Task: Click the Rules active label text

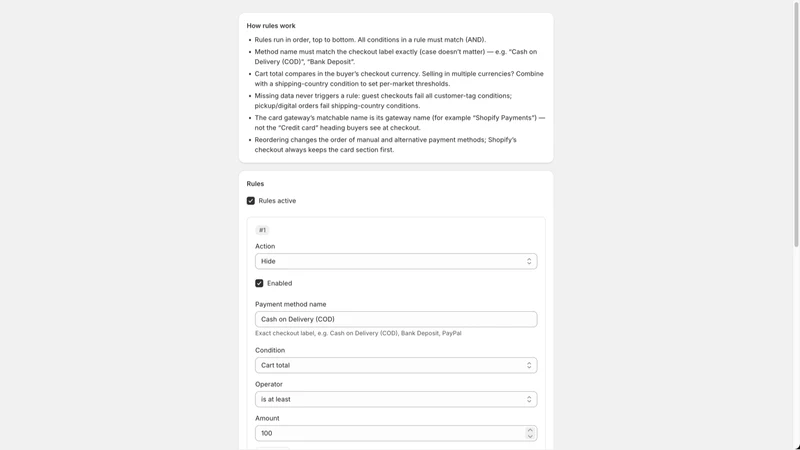Action: 277,201
